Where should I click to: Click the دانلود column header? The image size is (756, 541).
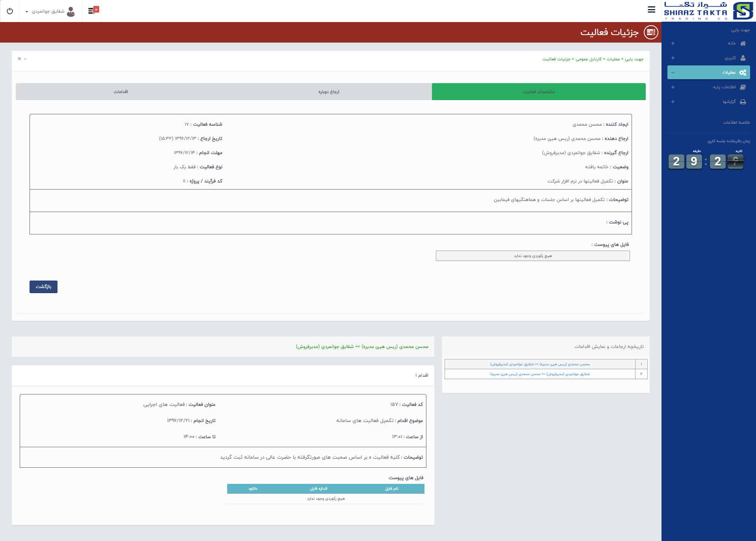coord(253,489)
